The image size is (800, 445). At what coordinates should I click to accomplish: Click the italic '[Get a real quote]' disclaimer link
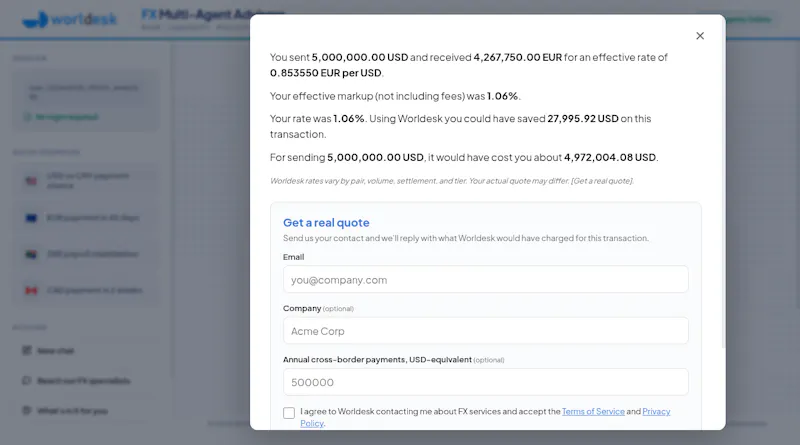tap(602, 181)
